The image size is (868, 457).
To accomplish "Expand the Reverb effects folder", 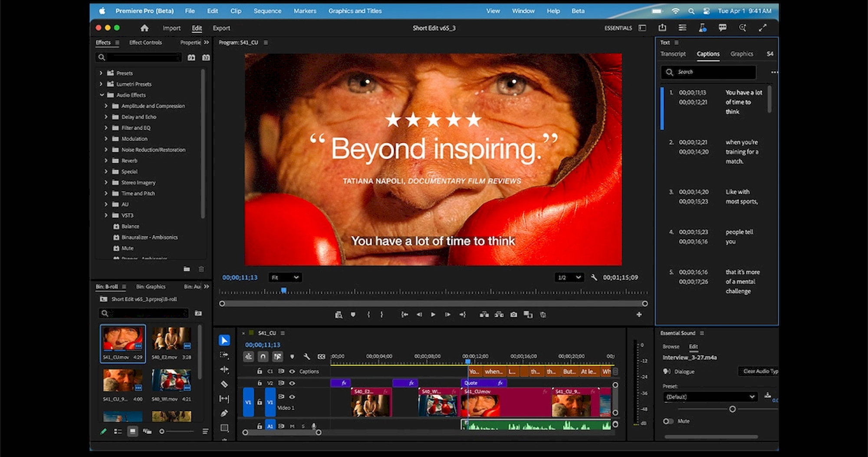I will coord(106,161).
